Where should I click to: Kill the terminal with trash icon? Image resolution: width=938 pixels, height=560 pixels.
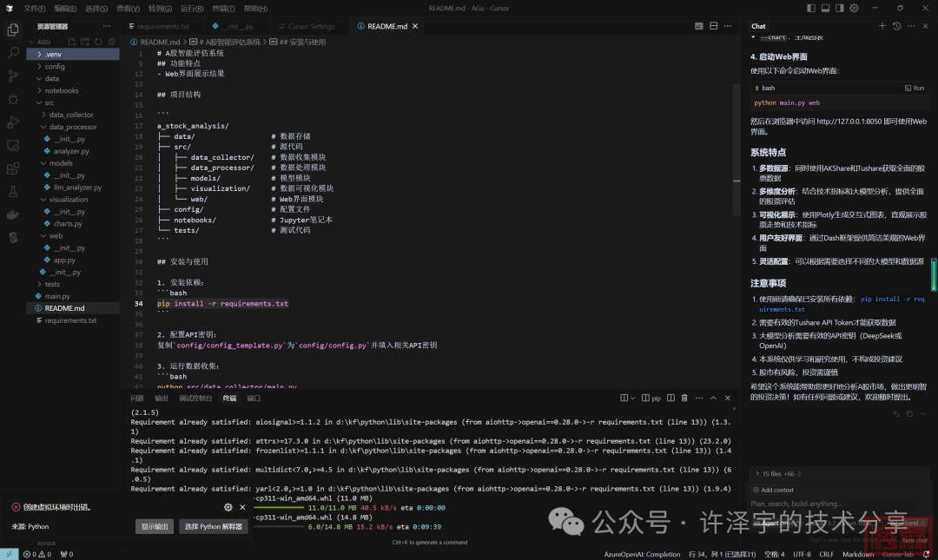[684, 398]
